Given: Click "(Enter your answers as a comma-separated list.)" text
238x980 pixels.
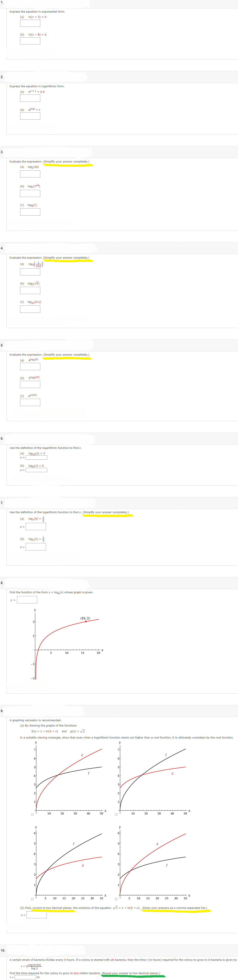Looking at the screenshot, I should point(175,908).
